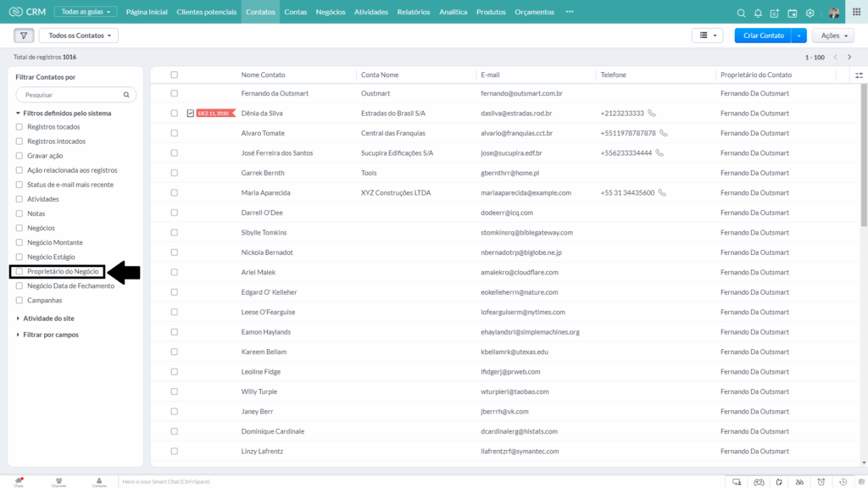Open the settings gear
The width and height of the screenshot is (868, 488).
[810, 13]
